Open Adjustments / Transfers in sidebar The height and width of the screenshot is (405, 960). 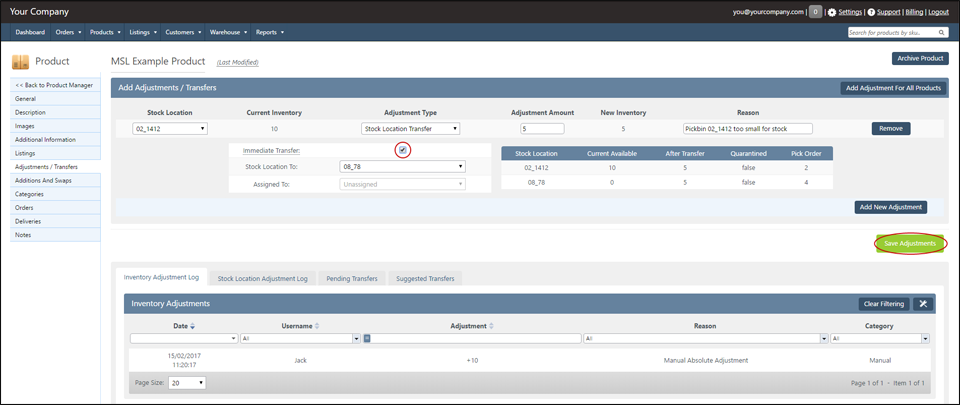[55, 166]
